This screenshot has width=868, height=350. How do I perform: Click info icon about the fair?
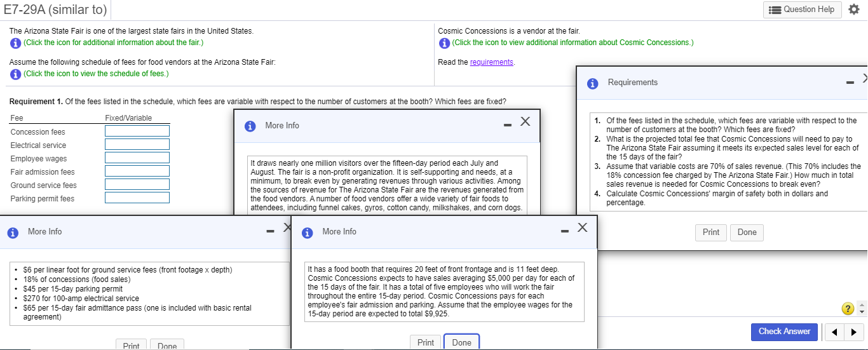point(15,43)
